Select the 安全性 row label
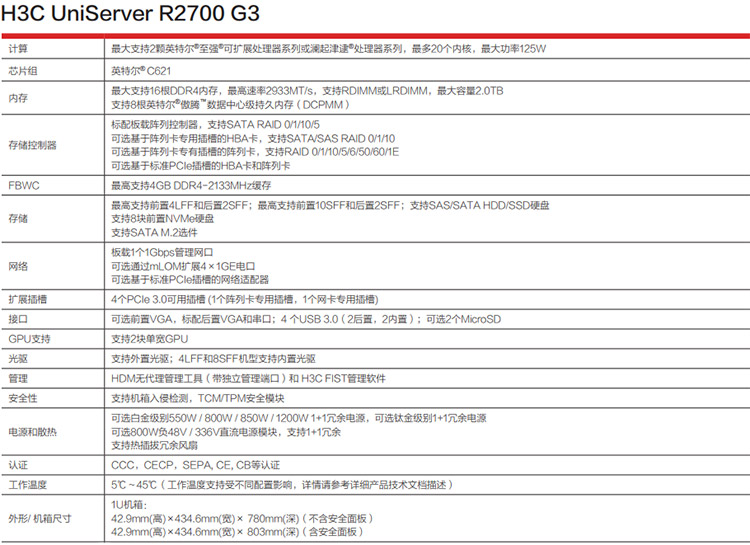This screenshot has height=545, width=750. [x=23, y=398]
